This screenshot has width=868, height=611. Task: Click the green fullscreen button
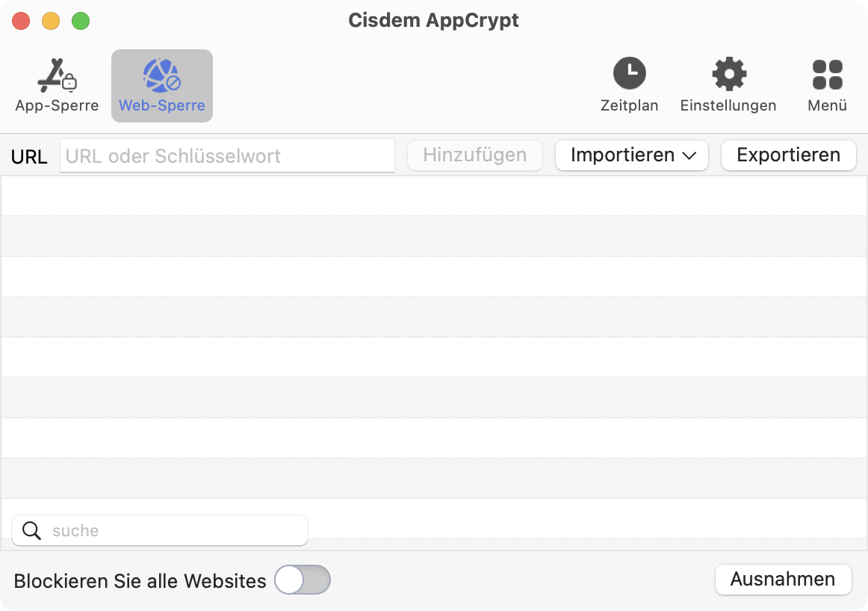point(81,21)
